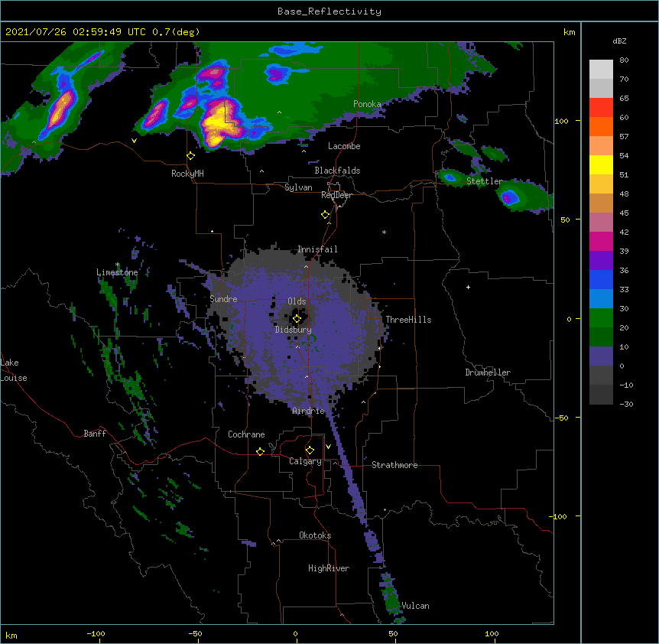659x644 pixels.
Task: Click the HighRiver label
Action: 329,568
